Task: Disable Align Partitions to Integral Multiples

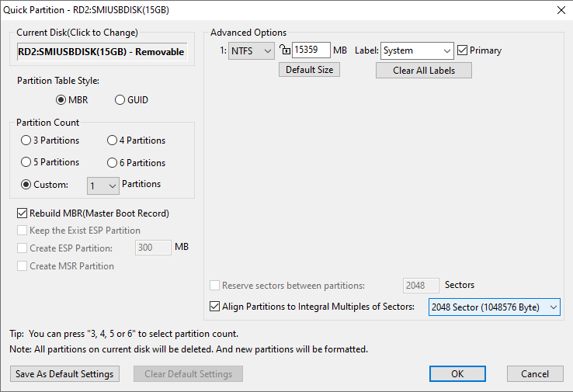Action: point(215,307)
